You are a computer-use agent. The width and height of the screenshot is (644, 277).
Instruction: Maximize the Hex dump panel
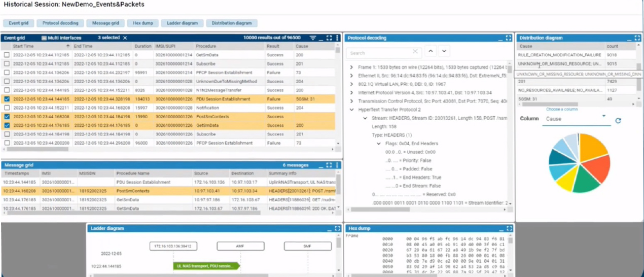(x=509, y=229)
